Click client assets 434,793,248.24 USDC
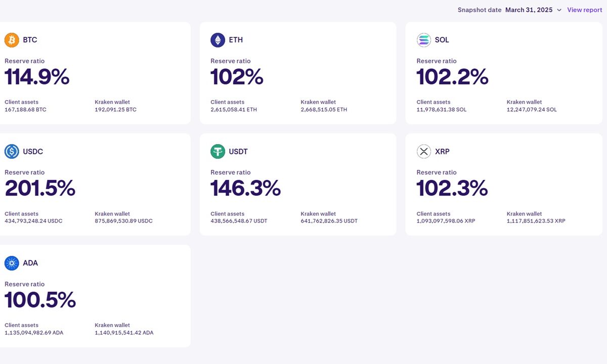This screenshot has height=364, width=607. (33, 221)
